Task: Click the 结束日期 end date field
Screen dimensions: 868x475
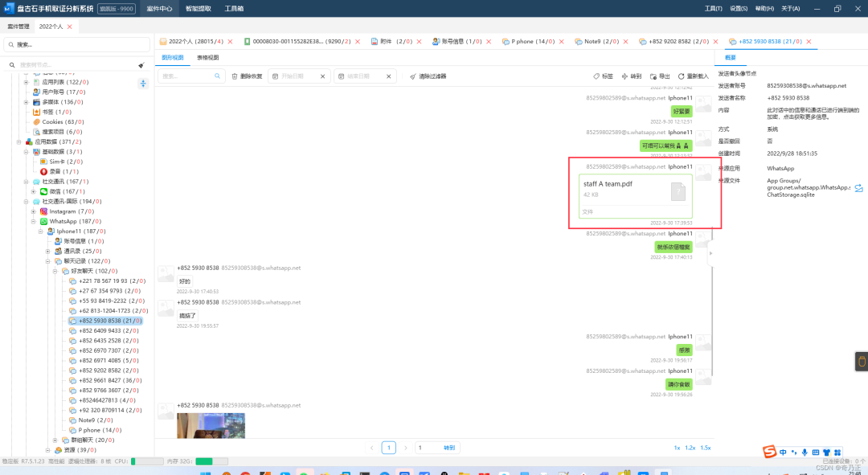Action: point(366,76)
